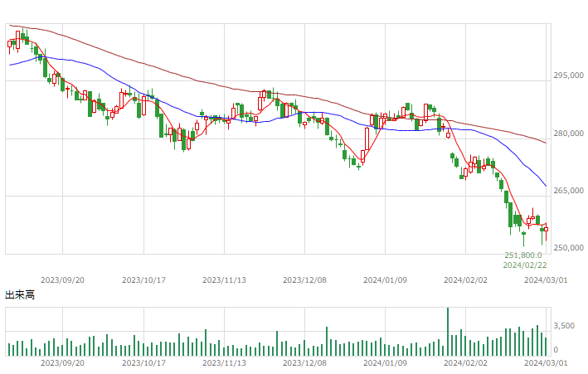Click the brown long-term moving average line end
588x374 pixels.
point(545,143)
